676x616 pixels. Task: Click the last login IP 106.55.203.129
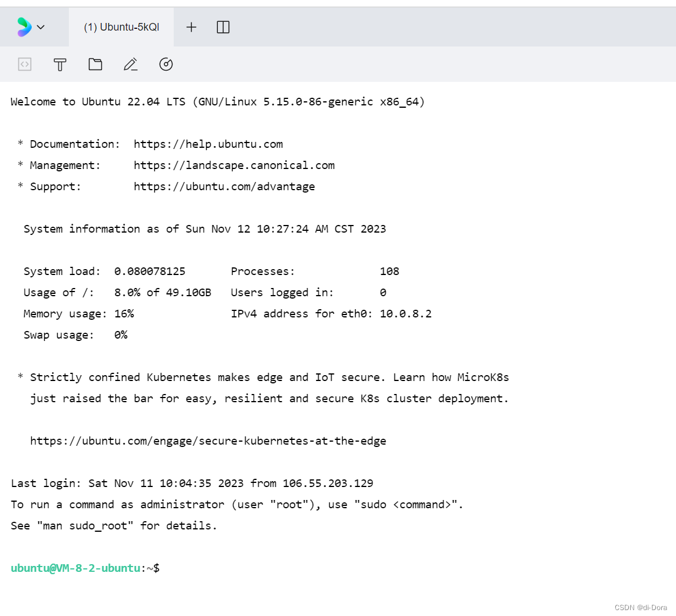[x=328, y=483]
